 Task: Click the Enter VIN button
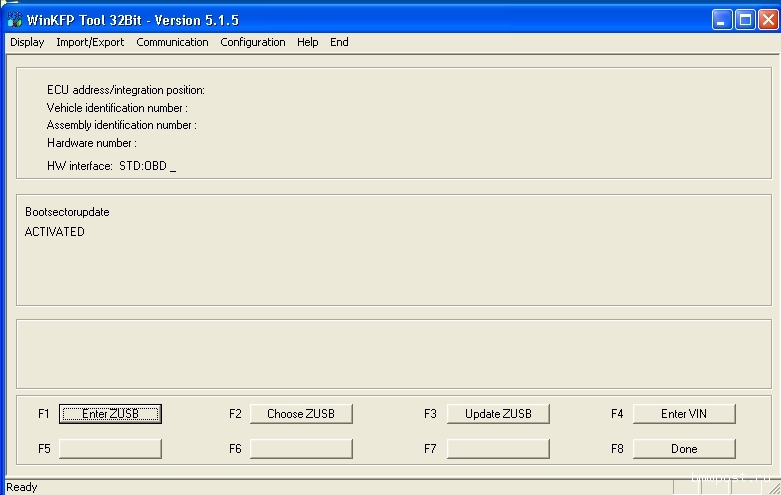point(684,414)
